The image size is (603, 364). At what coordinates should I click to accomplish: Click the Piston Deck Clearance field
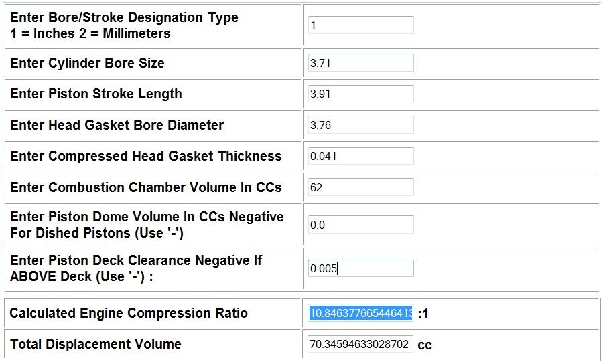point(360,268)
